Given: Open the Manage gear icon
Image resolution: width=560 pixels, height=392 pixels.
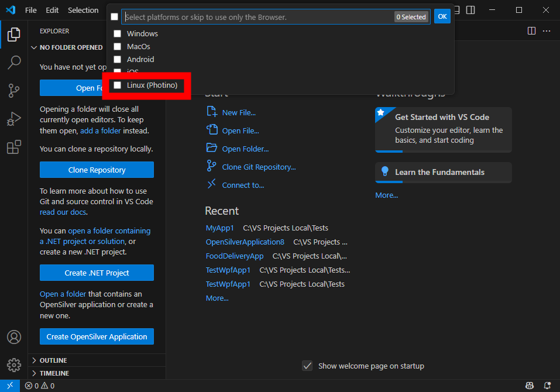Looking at the screenshot, I should pos(14,365).
